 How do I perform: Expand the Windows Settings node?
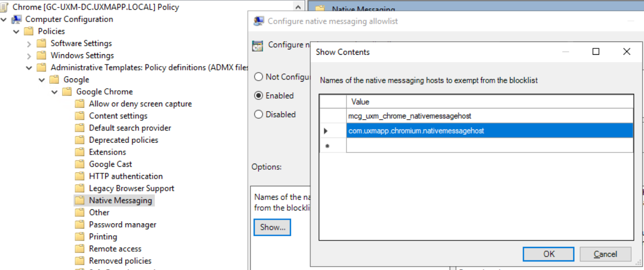click(29, 55)
